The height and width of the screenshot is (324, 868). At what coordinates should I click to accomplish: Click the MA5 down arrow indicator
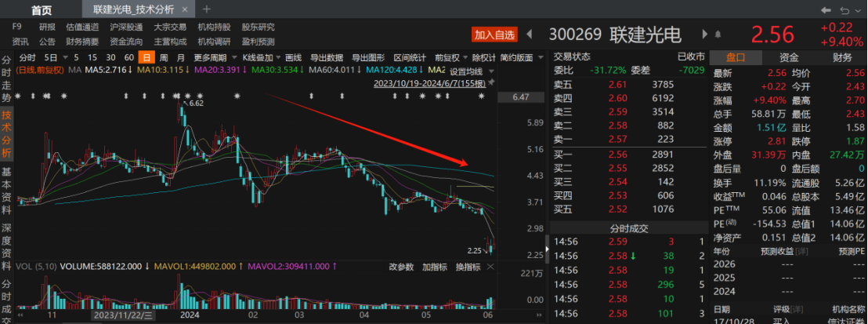click(x=129, y=70)
